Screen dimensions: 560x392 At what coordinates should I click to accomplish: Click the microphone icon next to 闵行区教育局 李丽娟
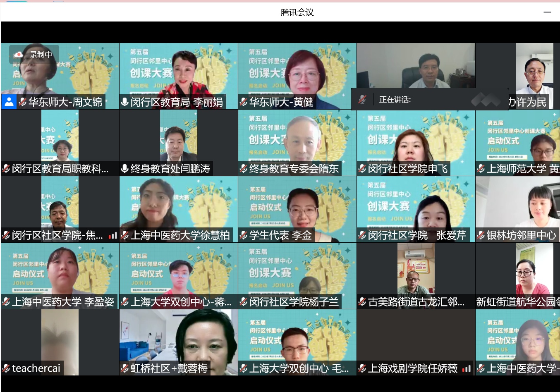124,102
